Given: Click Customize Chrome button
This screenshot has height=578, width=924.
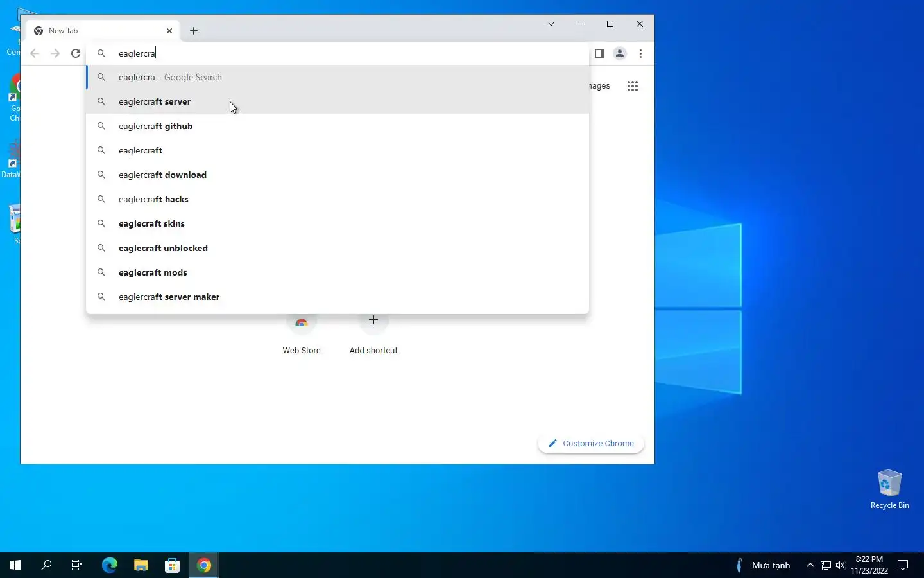Looking at the screenshot, I should [x=591, y=443].
